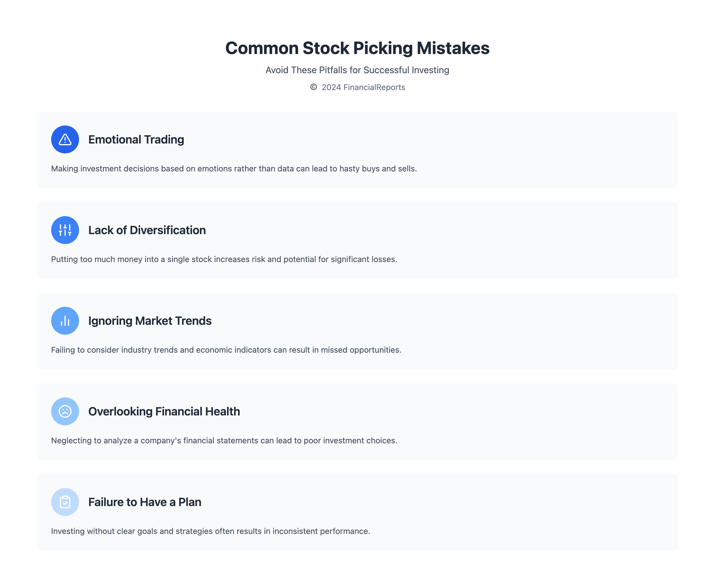The width and height of the screenshot is (715, 588).
Task: Click the text about single stock risk
Action: 224,259
